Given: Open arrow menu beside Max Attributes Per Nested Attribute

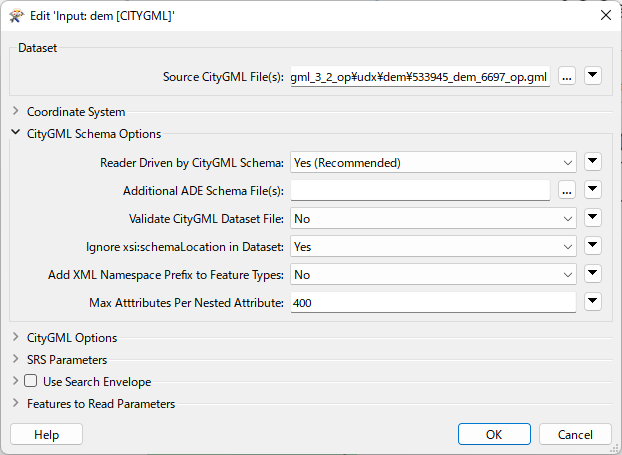Looking at the screenshot, I should [x=593, y=302].
